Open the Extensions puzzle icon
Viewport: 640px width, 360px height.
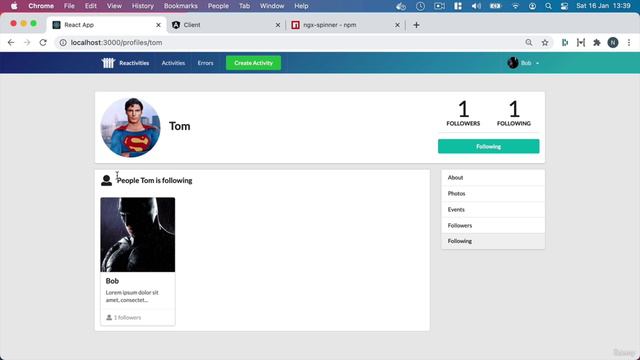pos(597,42)
